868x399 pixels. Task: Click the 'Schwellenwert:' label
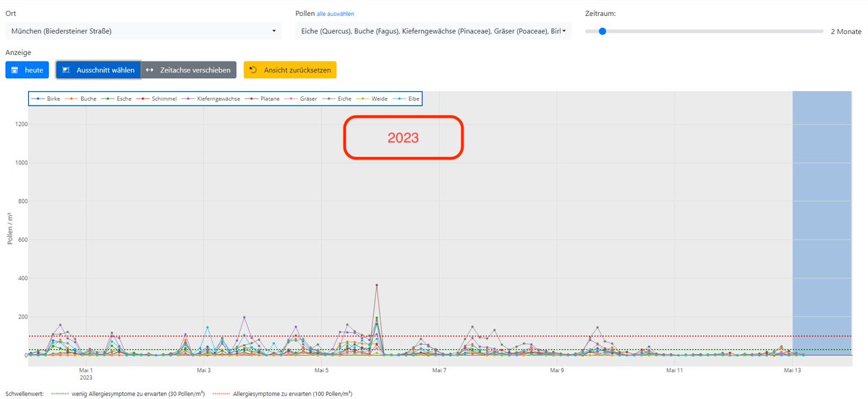click(25, 393)
